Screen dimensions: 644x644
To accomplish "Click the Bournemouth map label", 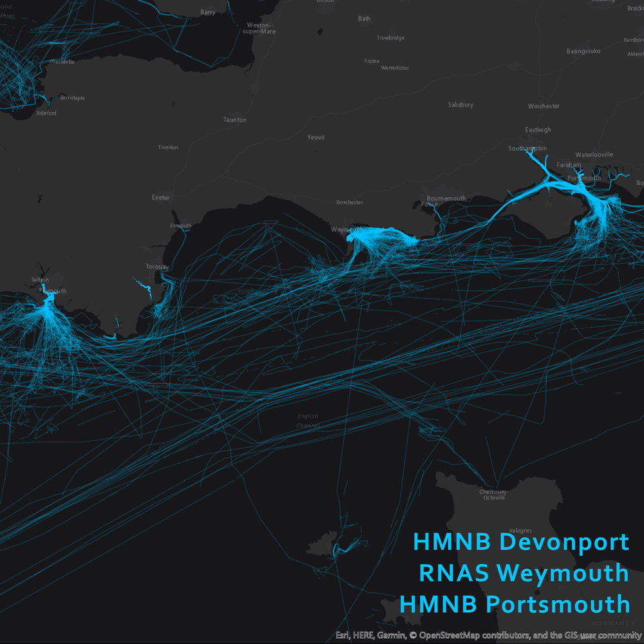I will (446, 198).
